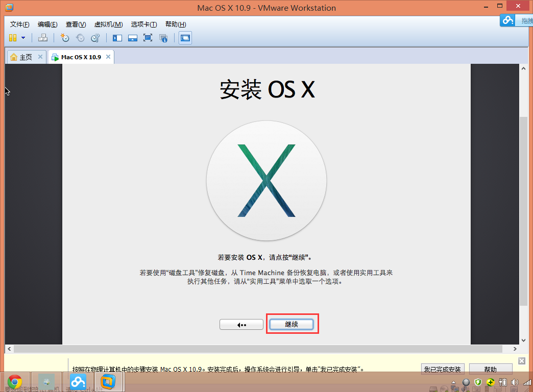Enter full screen mode icon
Screen dimensions: 533x392
148,38
